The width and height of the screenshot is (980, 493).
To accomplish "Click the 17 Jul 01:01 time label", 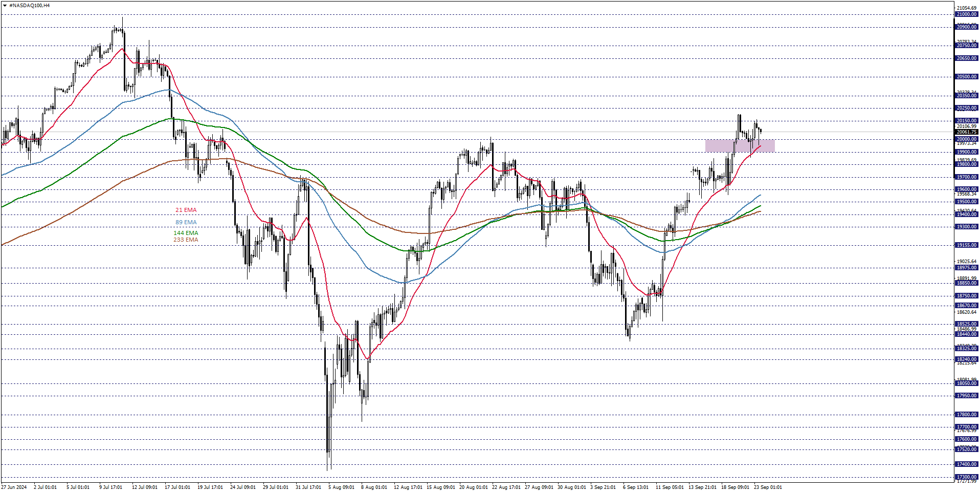I will (x=177, y=487).
